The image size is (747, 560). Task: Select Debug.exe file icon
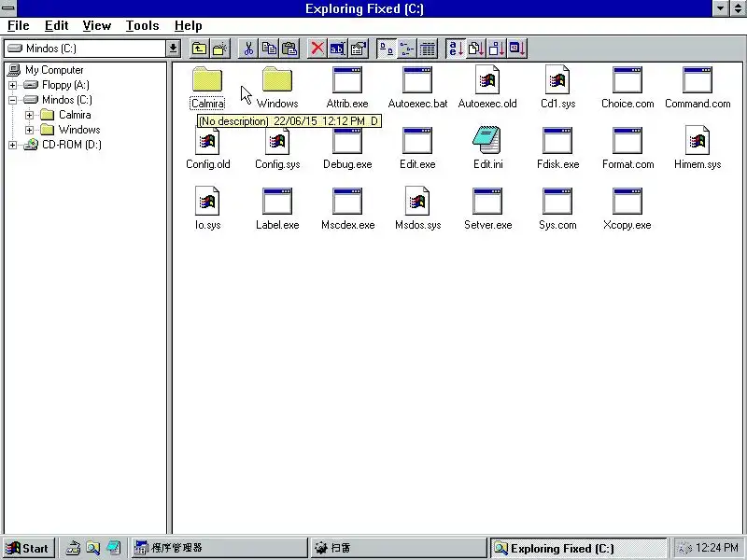(x=347, y=141)
